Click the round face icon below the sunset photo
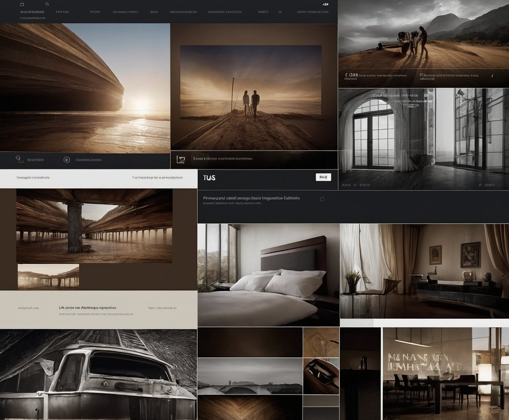 pos(18,158)
